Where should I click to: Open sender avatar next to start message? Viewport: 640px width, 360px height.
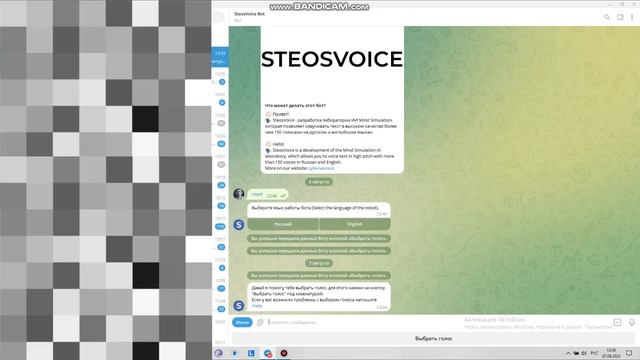239,194
